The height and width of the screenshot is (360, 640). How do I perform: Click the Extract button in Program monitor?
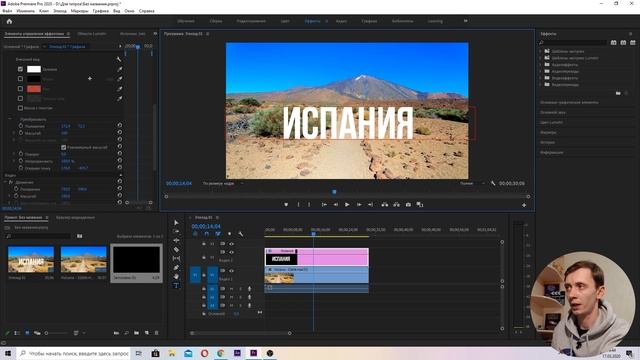pyautogui.click(x=396, y=204)
